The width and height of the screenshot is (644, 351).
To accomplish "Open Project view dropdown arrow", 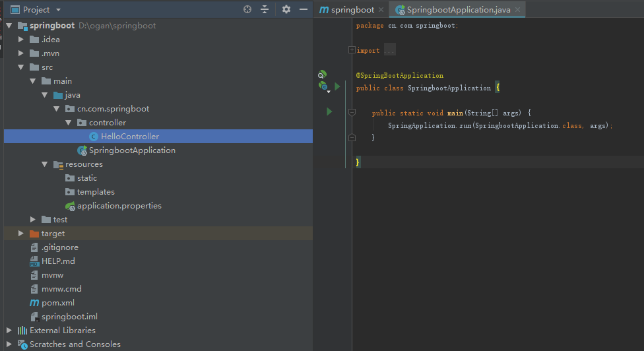I will (58, 9).
